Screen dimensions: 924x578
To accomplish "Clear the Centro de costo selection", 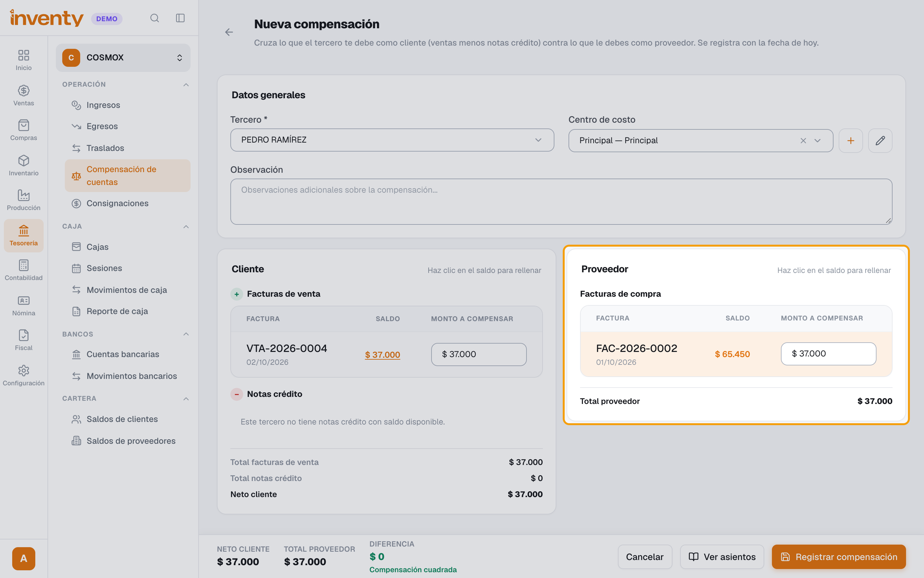I will click(803, 141).
